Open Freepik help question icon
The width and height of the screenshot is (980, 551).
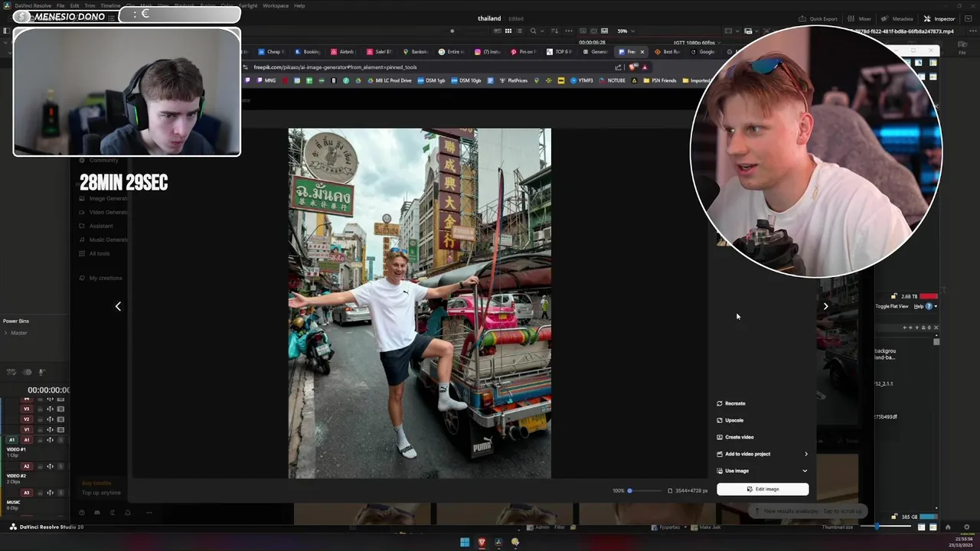tap(81, 513)
